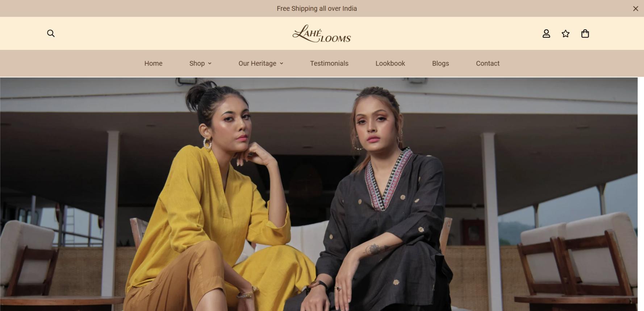Click the Lahé Looms logo
Viewport: 644px width, 311px height.
[322, 33]
